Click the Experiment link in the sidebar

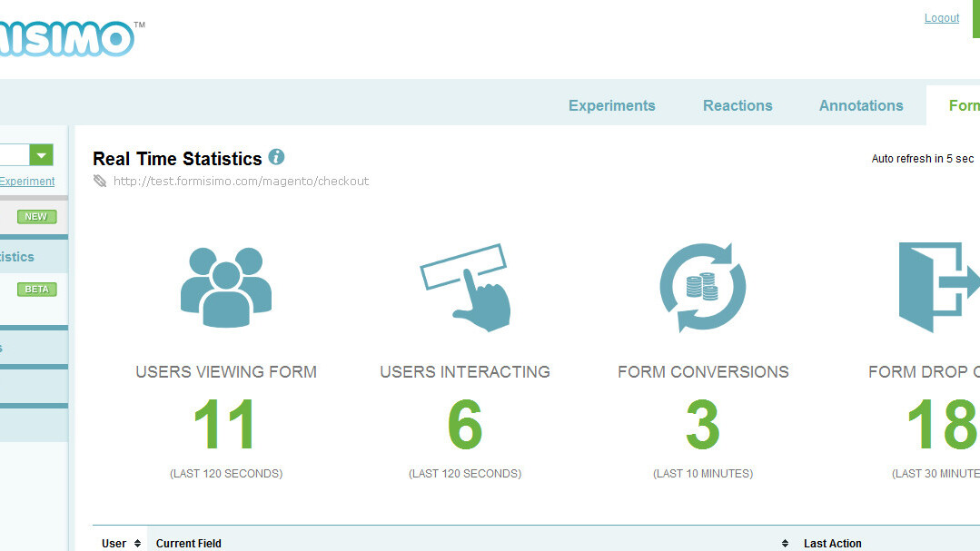click(27, 182)
